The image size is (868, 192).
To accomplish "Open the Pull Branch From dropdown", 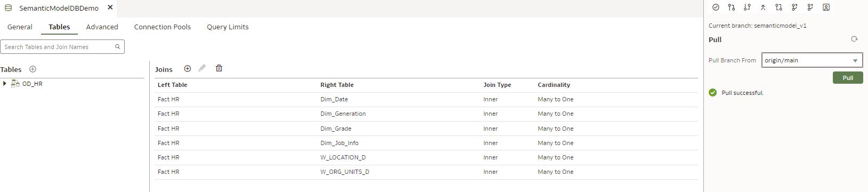I will coord(812,60).
